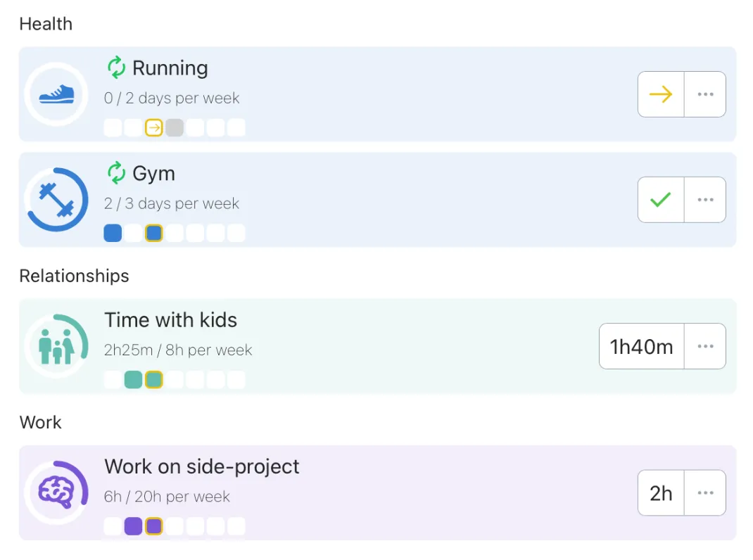Click the recurring arrows icon beside Gym
Image resolution: width=753 pixels, height=560 pixels.
116,173
